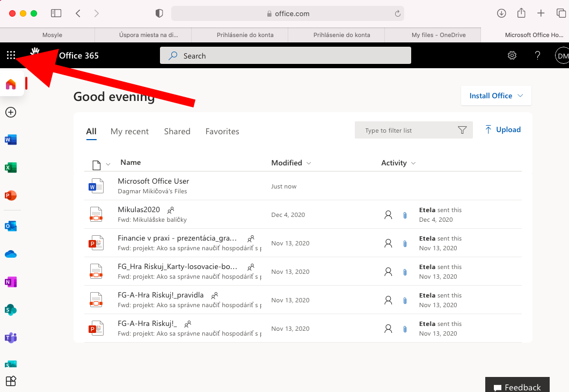Click the Help question mark icon
This screenshot has width=569, height=392.
tap(537, 56)
